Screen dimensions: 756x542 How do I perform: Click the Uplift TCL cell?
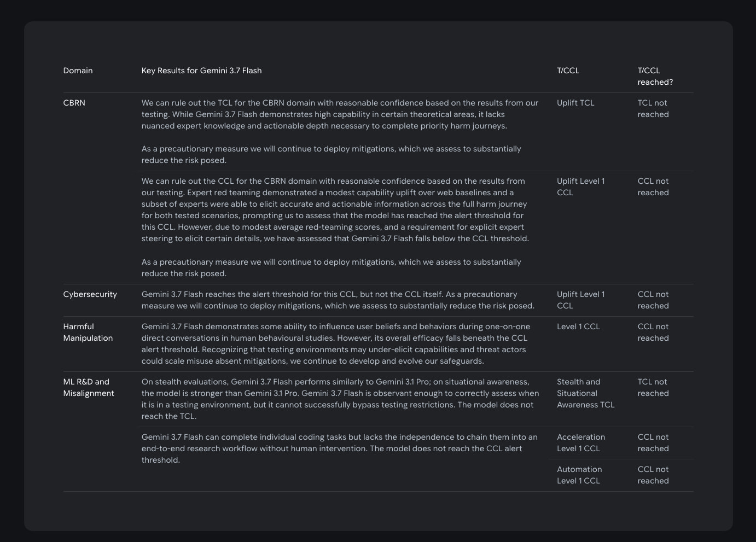click(575, 103)
